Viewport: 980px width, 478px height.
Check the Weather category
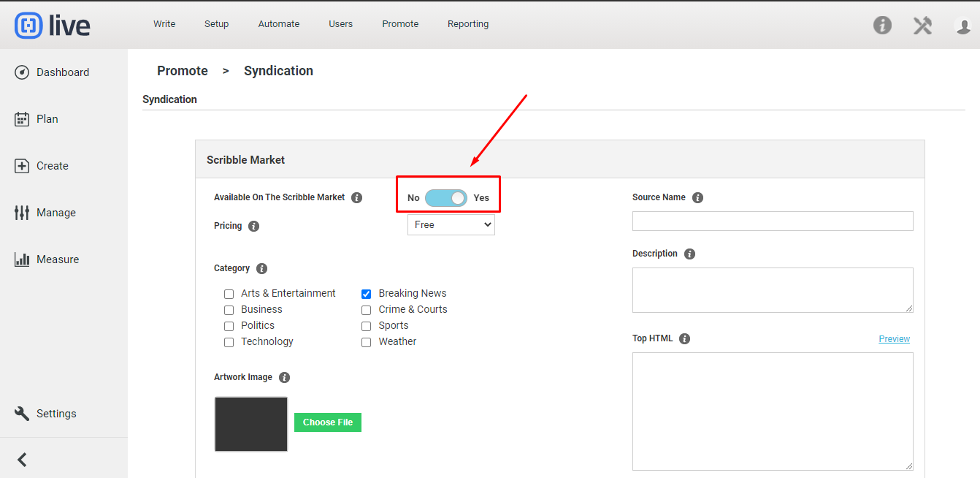coord(366,342)
